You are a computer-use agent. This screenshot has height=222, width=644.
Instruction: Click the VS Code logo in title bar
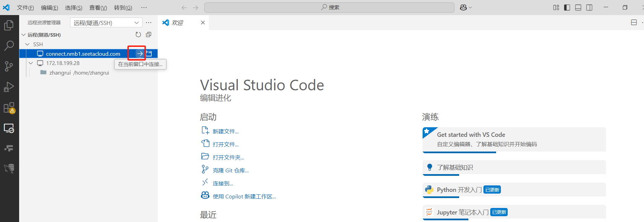(x=6, y=8)
